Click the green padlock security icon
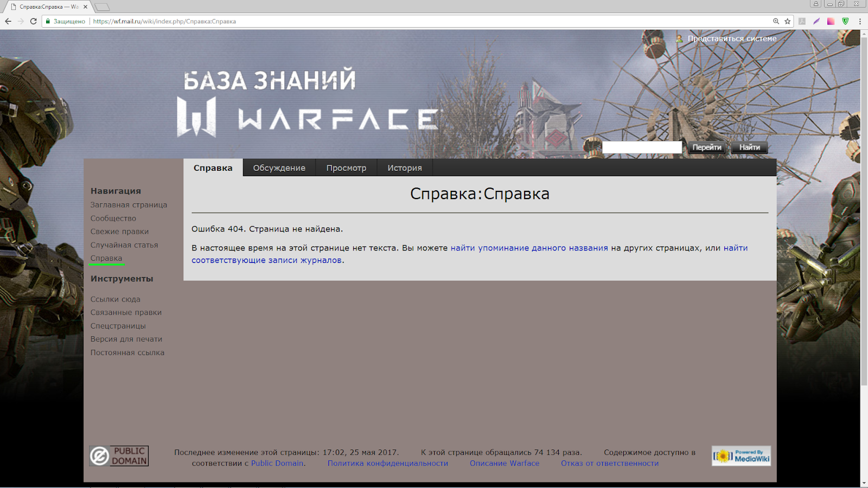 pyautogui.click(x=48, y=21)
